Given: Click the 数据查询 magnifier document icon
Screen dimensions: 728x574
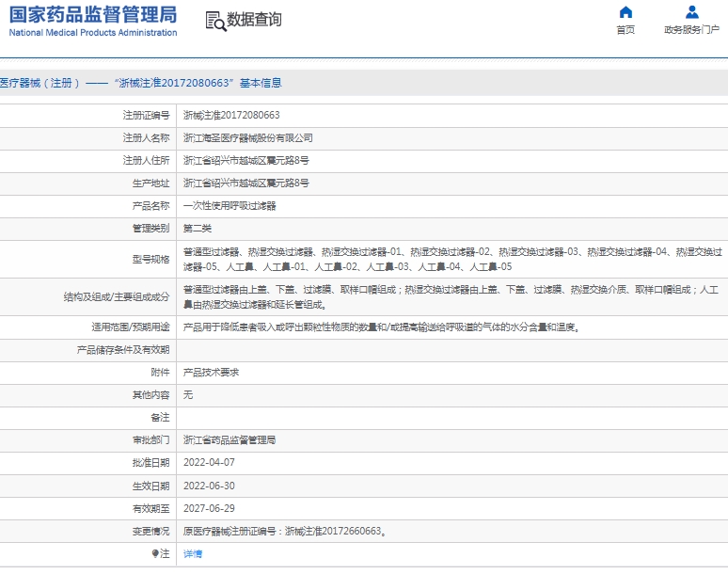Looking at the screenshot, I should (216, 22).
